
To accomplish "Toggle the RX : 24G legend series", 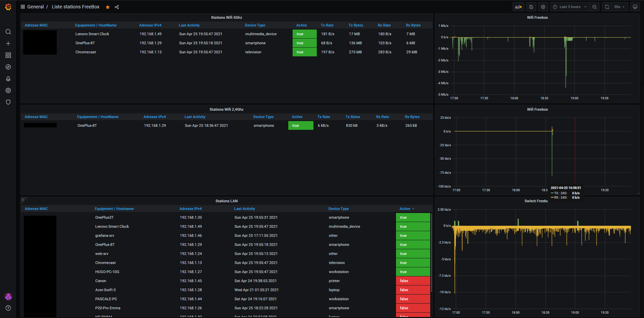I will 560,198.
